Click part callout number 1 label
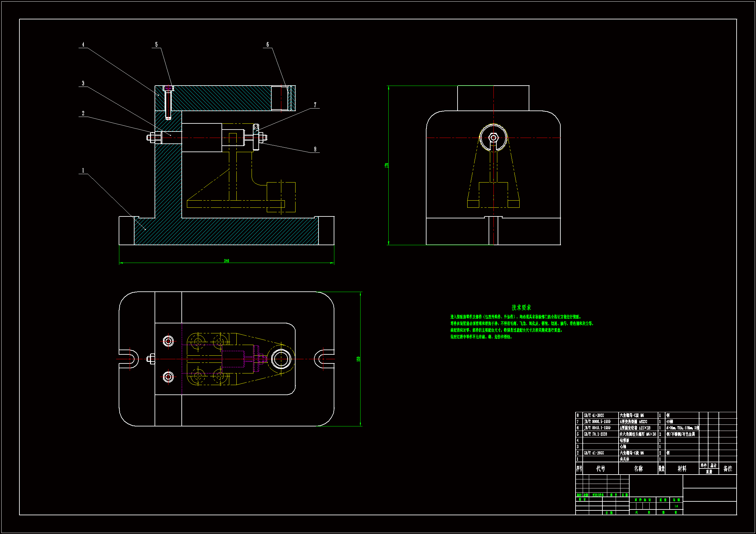Screen dimensions: 756x534 83,171
